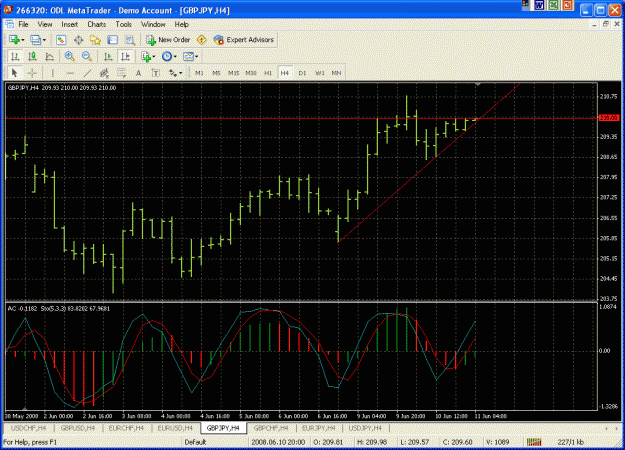
Task: Switch to H1 timeframe
Action: tap(268, 73)
